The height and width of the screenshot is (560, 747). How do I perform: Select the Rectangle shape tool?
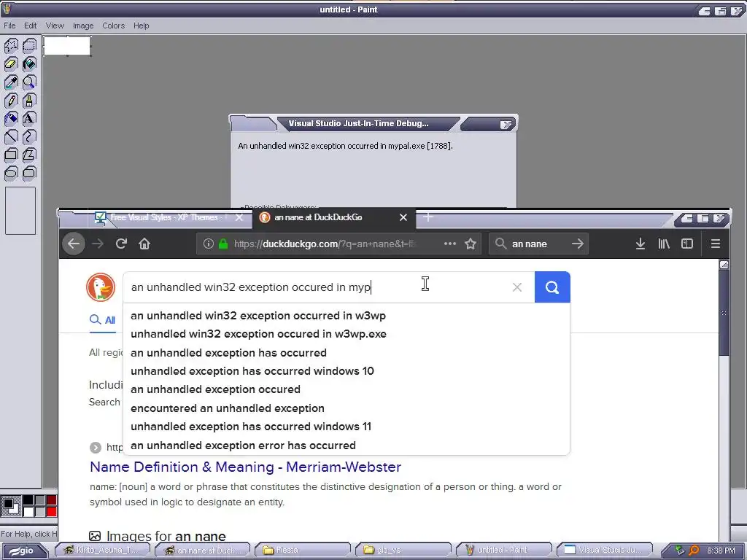pos(11,155)
